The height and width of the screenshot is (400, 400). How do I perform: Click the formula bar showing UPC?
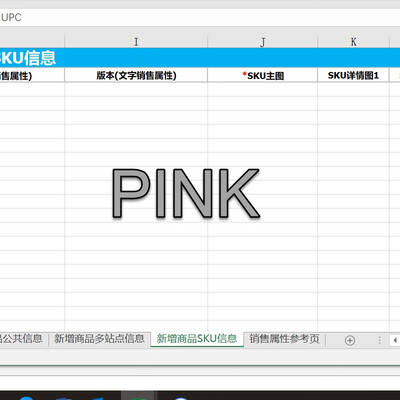(x=200, y=17)
